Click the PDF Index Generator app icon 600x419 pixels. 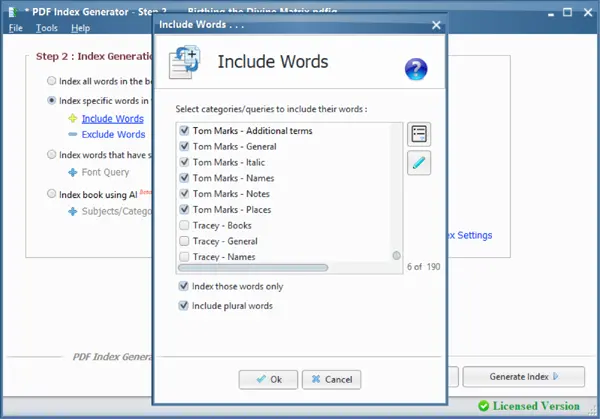tap(13, 12)
